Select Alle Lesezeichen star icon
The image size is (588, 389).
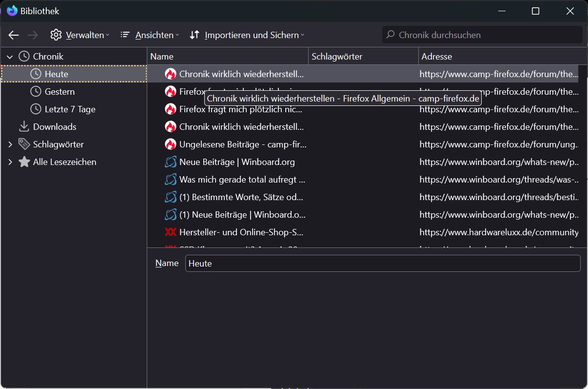(x=24, y=162)
